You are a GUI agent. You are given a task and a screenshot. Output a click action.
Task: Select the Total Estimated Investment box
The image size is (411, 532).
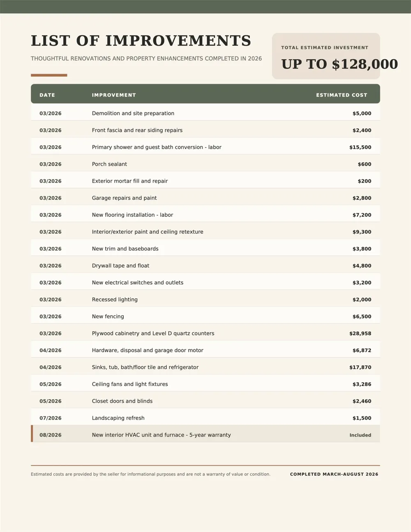[x=326, y=56]
